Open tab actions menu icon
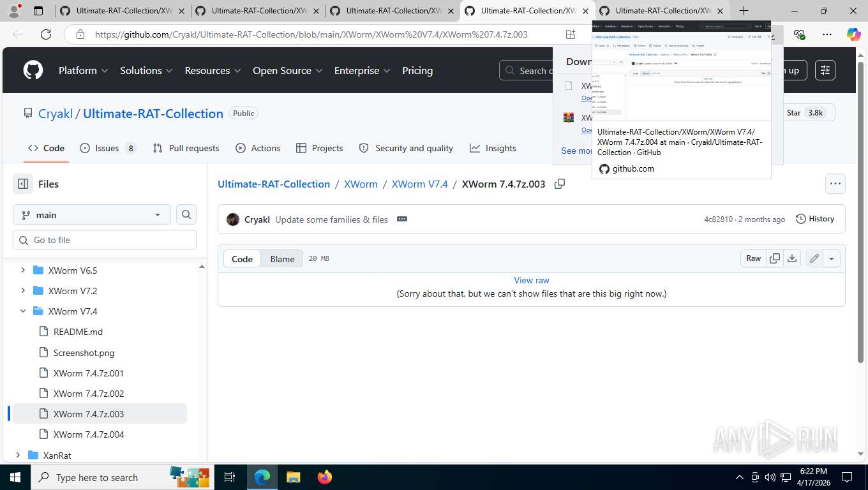Viewport: 868px width, 490px height. [38, 11]
